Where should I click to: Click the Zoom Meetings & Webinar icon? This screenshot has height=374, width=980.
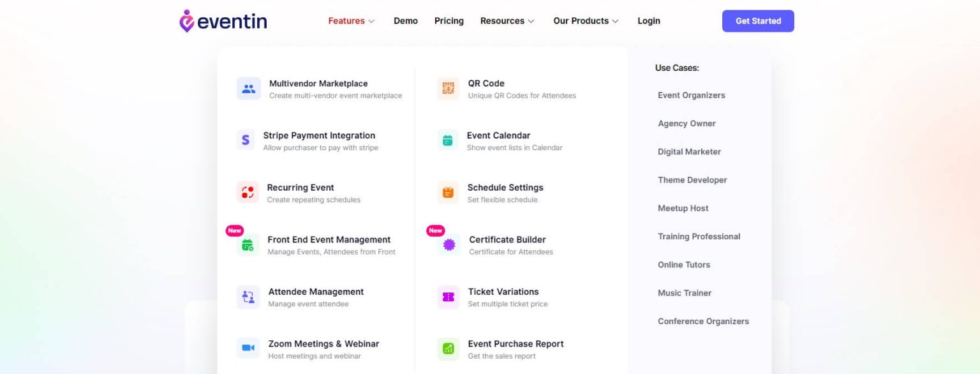248,348
